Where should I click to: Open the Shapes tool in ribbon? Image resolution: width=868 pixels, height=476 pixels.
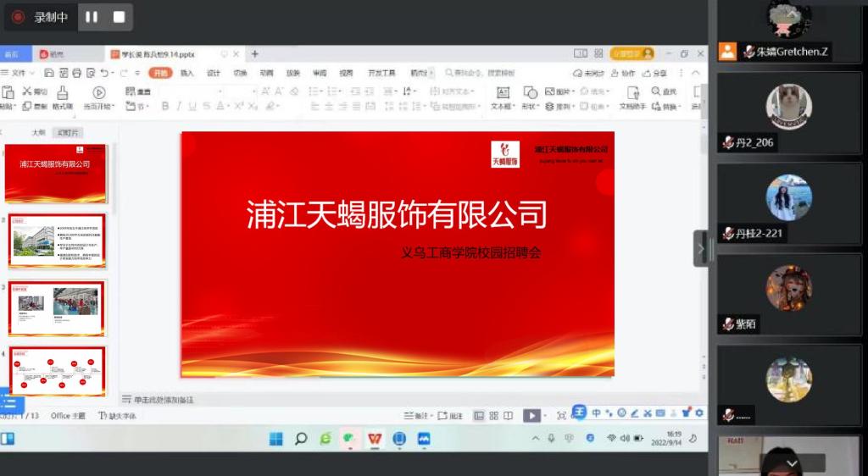pos(530,95)
